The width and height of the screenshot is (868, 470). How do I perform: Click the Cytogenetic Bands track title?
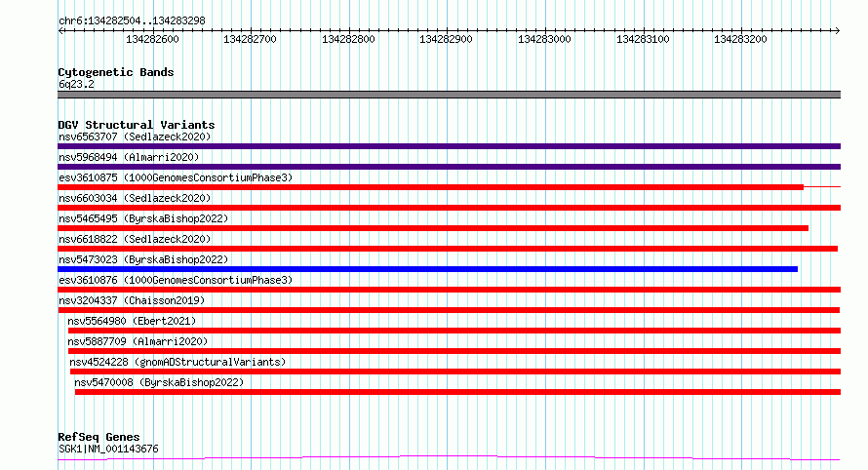tap(116, 72)
